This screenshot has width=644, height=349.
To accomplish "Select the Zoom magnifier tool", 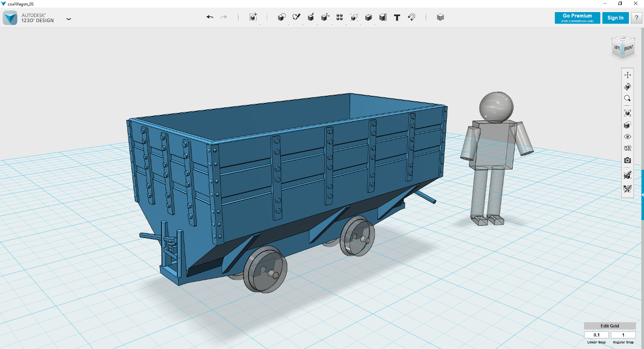I will (627, 99).
